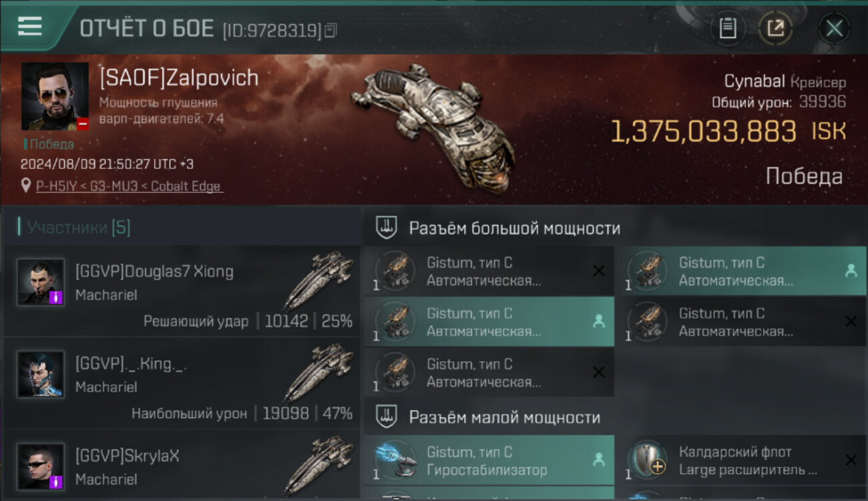Click the low power slot section icon
Screen dimensions: 868x501
(387, 417)
